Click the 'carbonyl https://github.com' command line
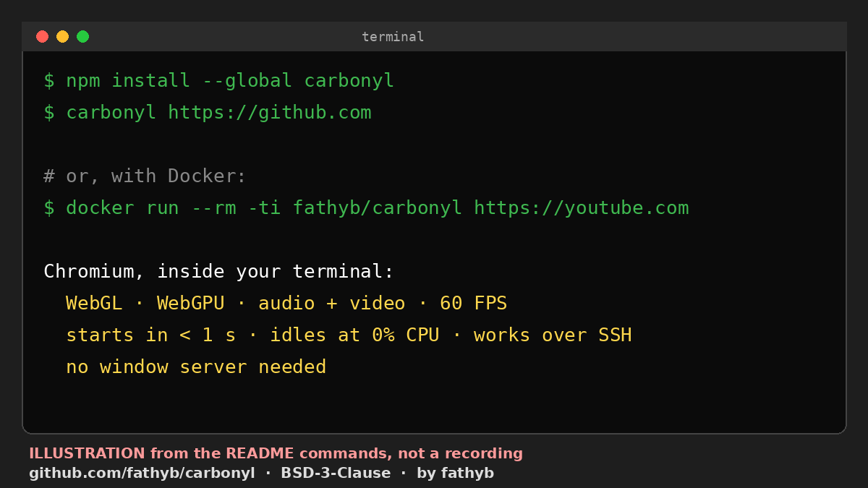 (x=208, y=112)
